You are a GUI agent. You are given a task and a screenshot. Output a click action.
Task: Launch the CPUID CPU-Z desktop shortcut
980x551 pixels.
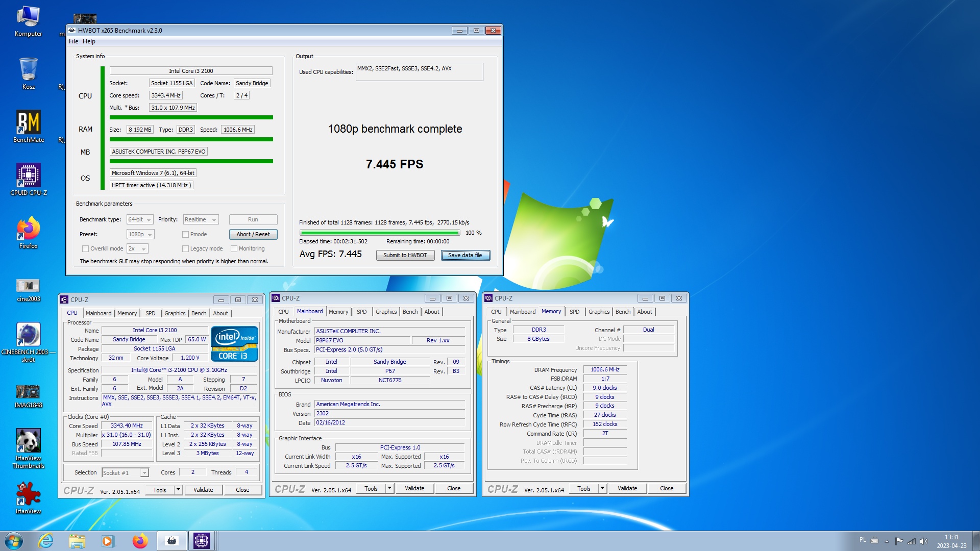[29, 180]
